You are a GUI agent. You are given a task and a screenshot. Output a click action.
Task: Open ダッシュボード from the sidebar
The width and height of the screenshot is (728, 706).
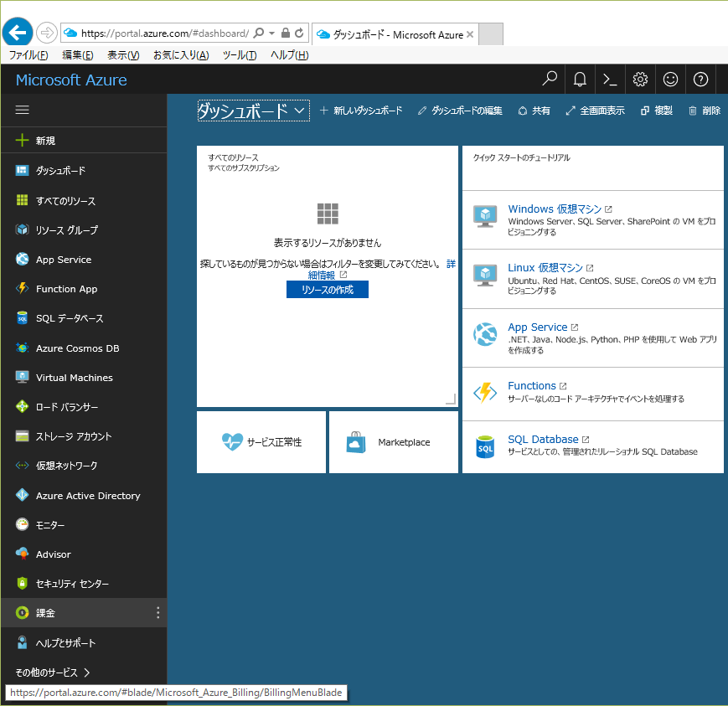point(84,170)
